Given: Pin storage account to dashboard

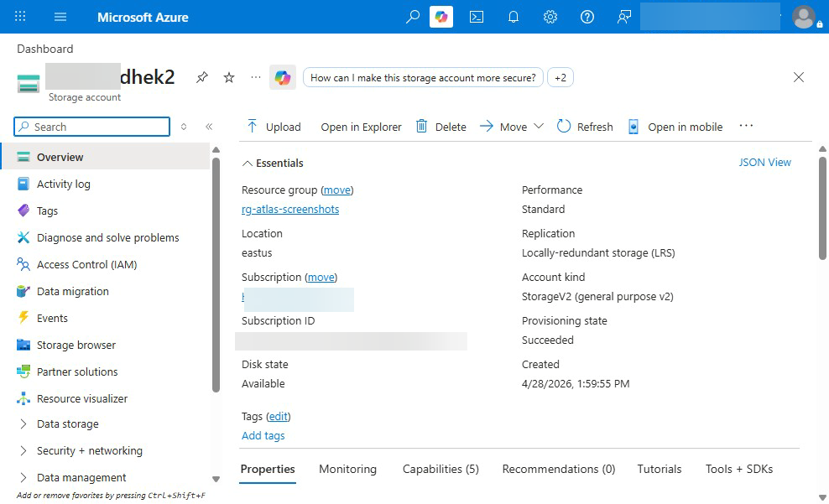Looking at the screenshot, I should click(202, 78).
